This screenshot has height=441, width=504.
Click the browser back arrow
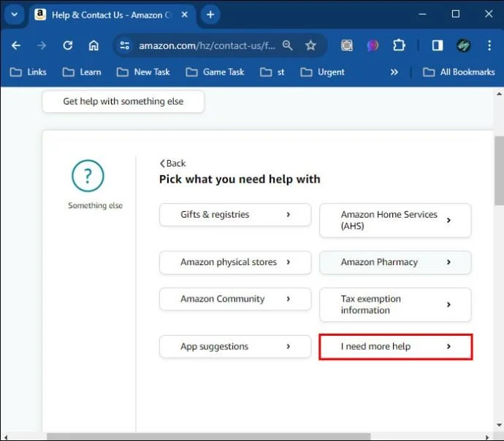16,45
